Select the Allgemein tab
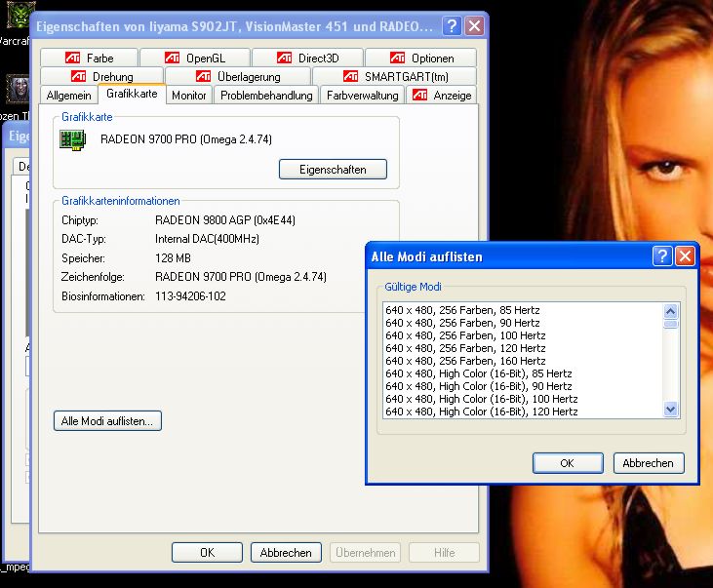 [x=68, y=95]
